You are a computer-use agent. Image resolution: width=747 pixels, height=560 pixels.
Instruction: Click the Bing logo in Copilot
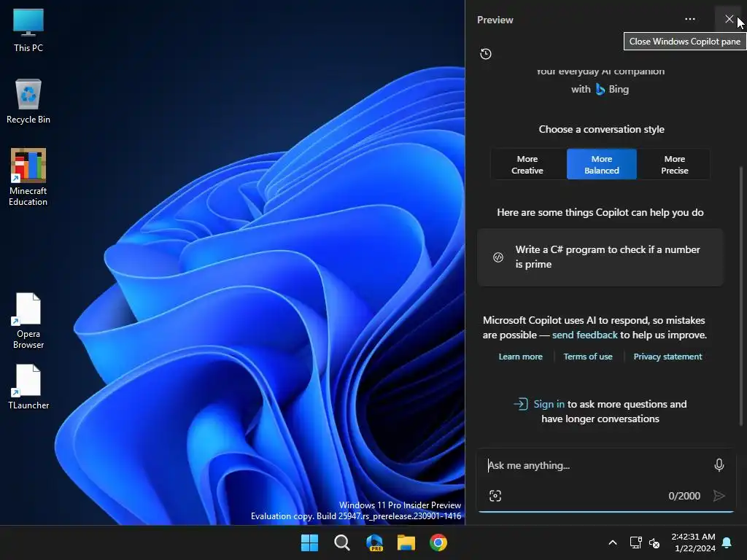pos(600,89)
